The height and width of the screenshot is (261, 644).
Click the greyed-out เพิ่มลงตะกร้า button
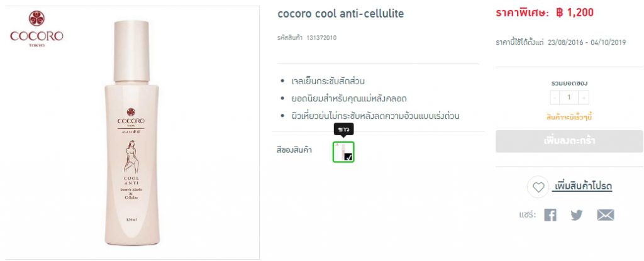tap(569, 142)
